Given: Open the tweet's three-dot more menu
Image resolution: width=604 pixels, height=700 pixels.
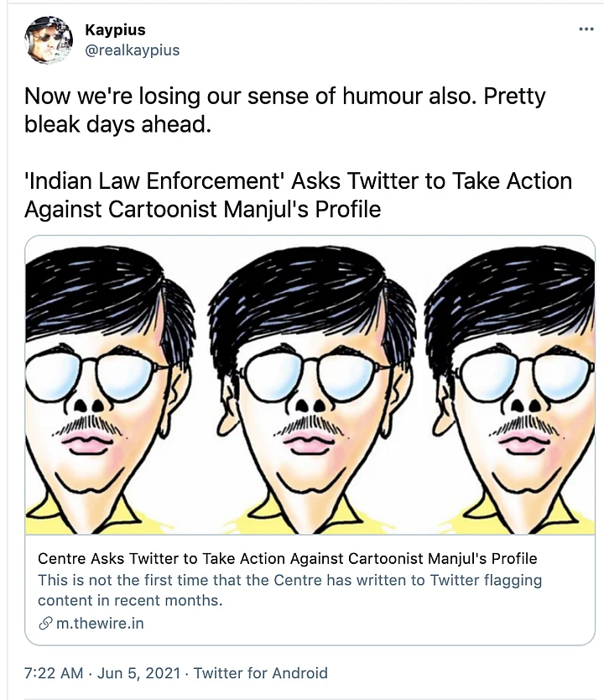Looking at the screenshot, I should (x=586, y=29).
